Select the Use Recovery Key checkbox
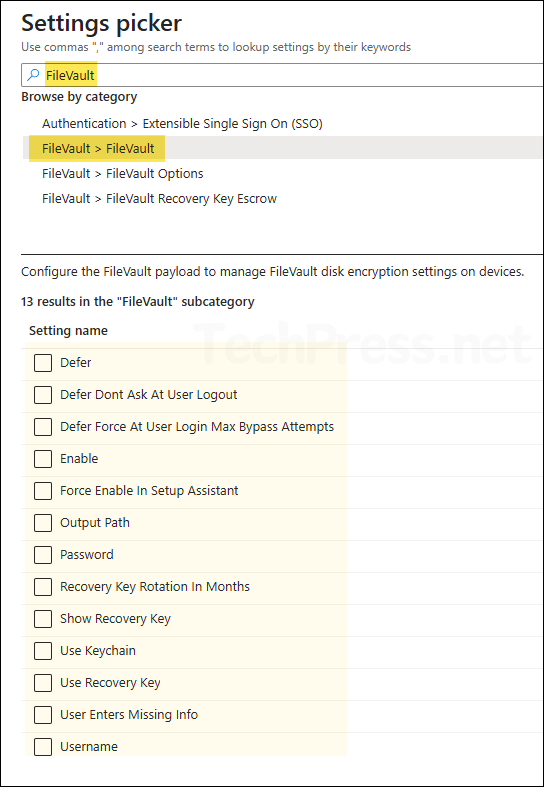This screenshot has height=787, width=544. click(x=43, y=683)
